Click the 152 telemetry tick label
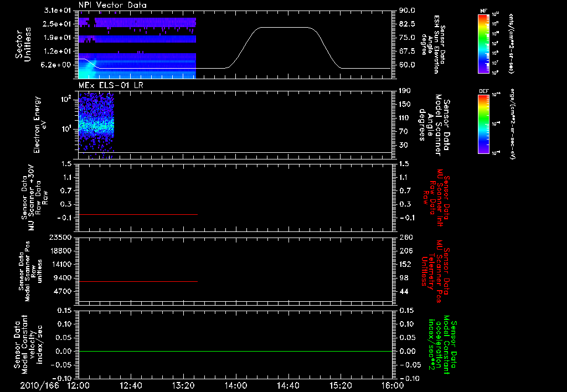 [406, 264]
